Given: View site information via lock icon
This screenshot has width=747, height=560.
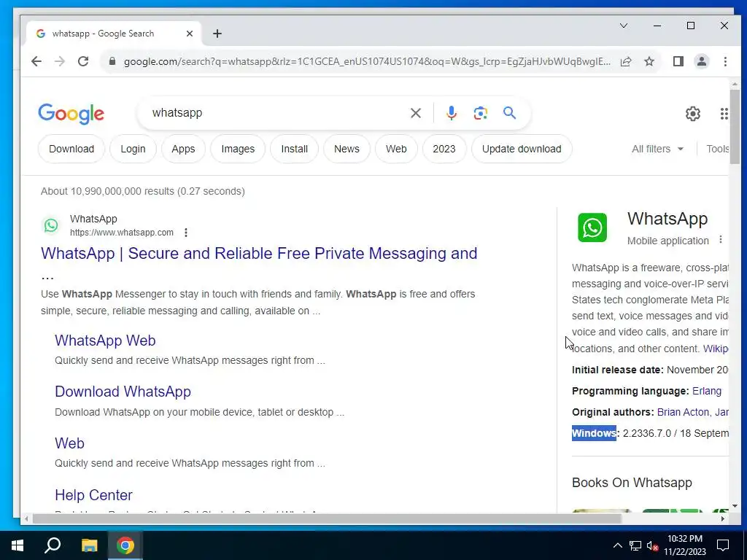Looking at the screenshot, I should click(112, 61).
